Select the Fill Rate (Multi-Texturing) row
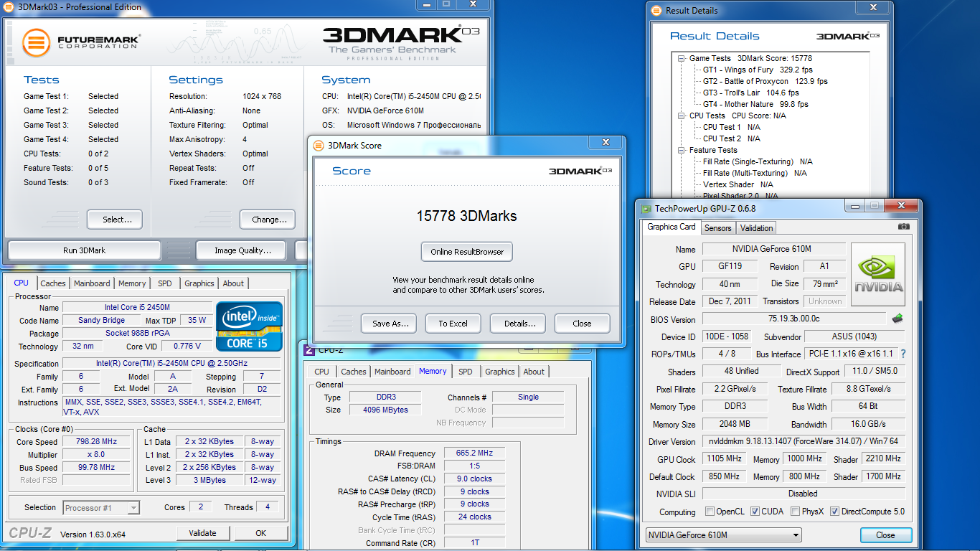Image resolution: width=980 pixels, height=551 pixels. click(x=755, y=173)
